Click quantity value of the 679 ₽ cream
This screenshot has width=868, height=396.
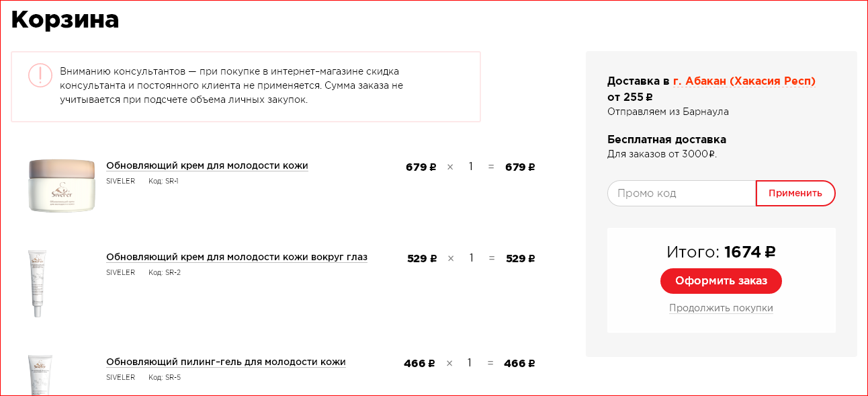[x=471, y=167]
